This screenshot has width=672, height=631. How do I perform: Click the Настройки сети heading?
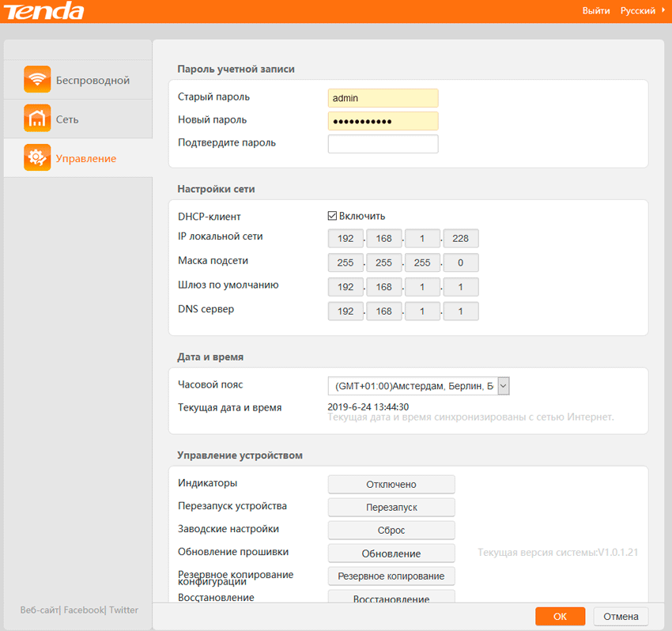(216, 189)
